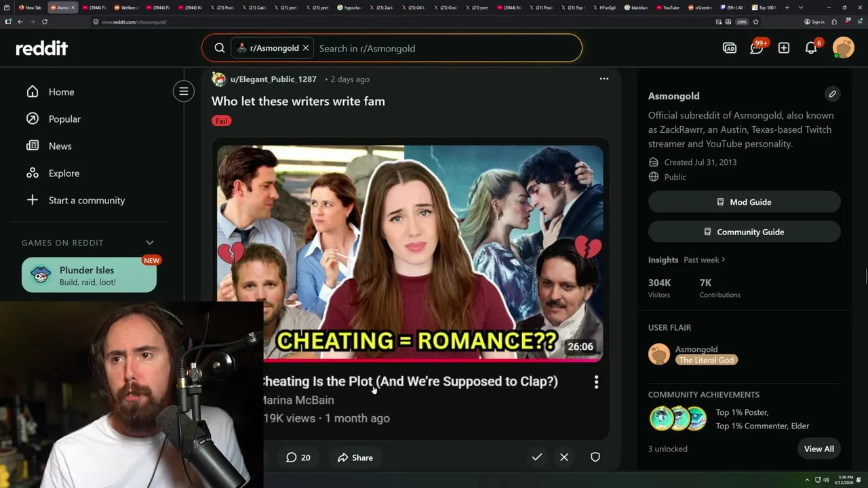Collapse the Games on Reddit section
This screenshot has height=488, width=868.
(x=150, y=243)
